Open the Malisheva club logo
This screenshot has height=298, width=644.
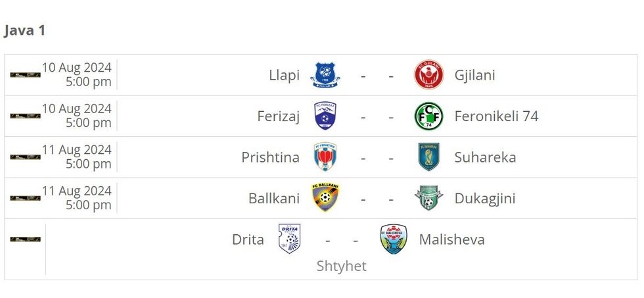pos(394,239)
